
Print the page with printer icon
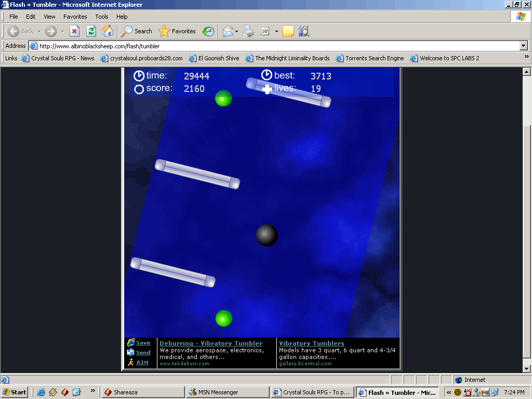248,31
